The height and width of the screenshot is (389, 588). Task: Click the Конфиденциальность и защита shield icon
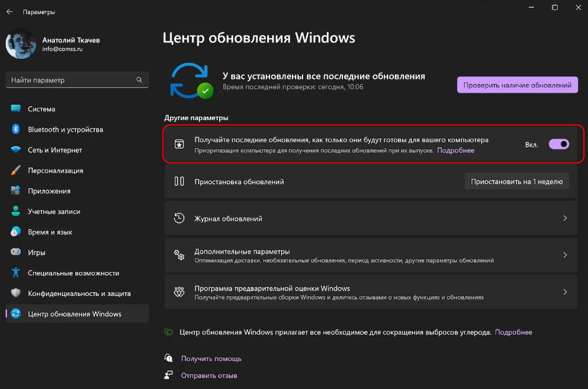(16, 293)
